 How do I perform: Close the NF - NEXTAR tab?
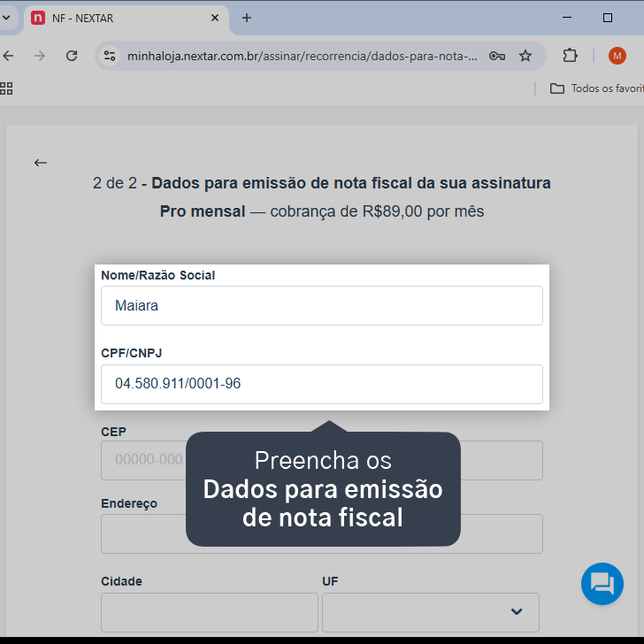pos(215,18)
